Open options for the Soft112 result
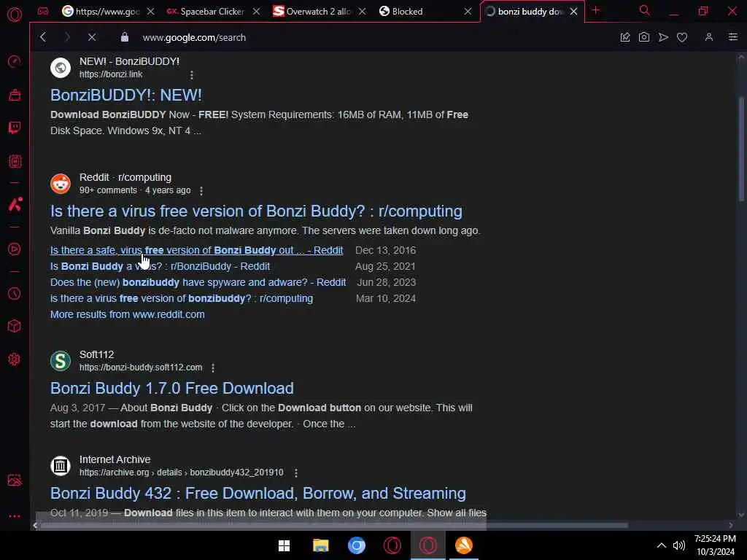Screen dimensions: 747x560 (x=213, y=367)
